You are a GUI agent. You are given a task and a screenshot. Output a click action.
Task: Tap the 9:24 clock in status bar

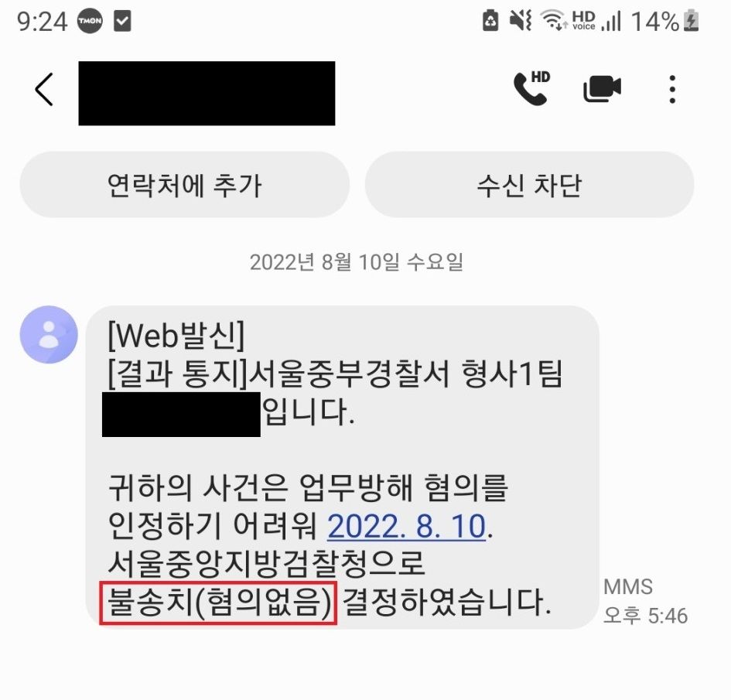click(x=42, y=22)
